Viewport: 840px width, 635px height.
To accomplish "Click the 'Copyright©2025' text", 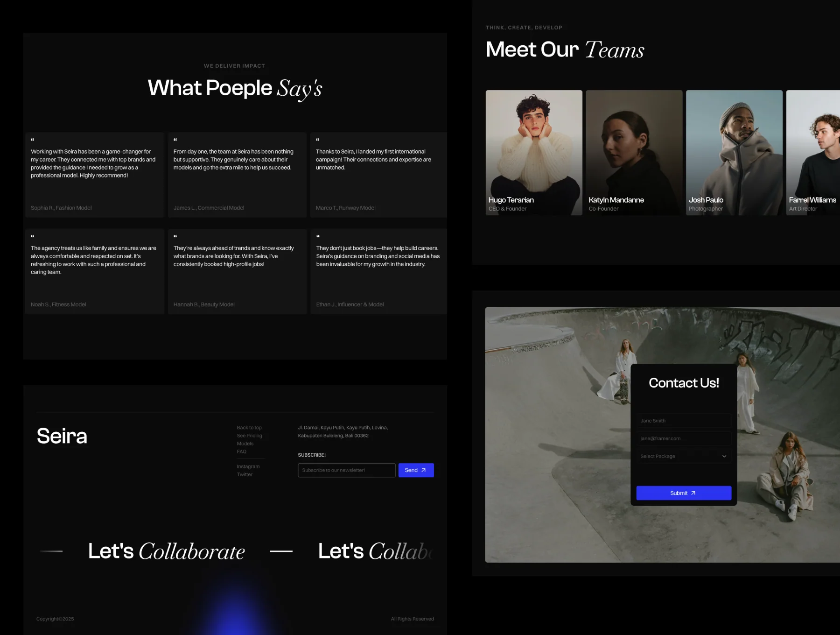I will (55, 619).
